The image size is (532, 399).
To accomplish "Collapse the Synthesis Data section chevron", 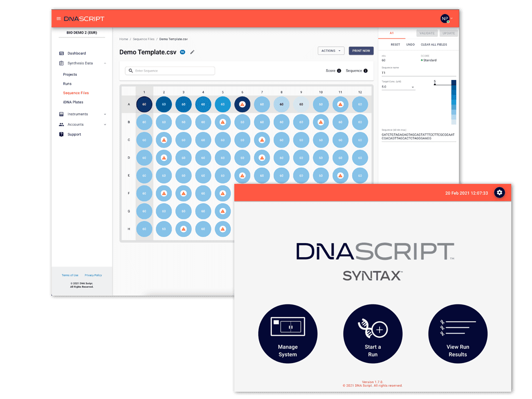I will (x=105, y=63).
